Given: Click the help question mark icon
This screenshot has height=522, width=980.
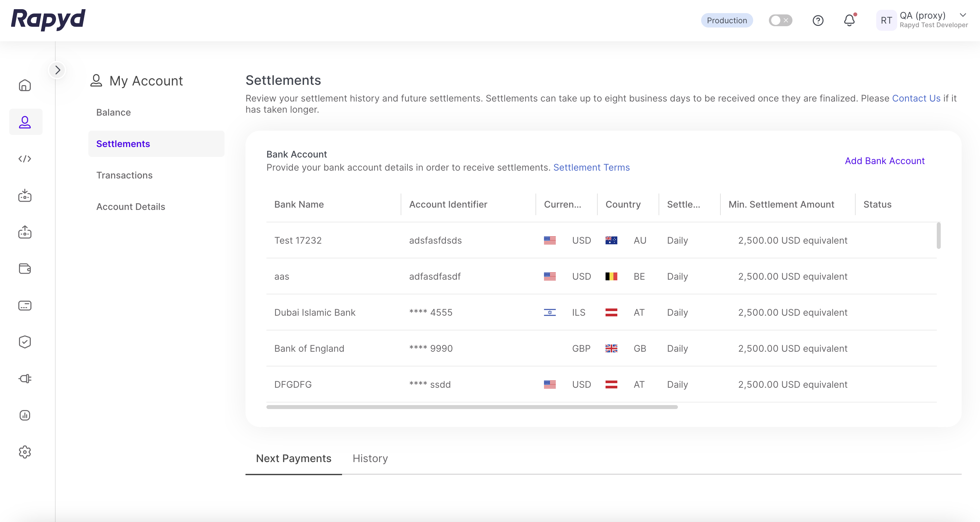Looking at the screenshot, I should (818, 21).
